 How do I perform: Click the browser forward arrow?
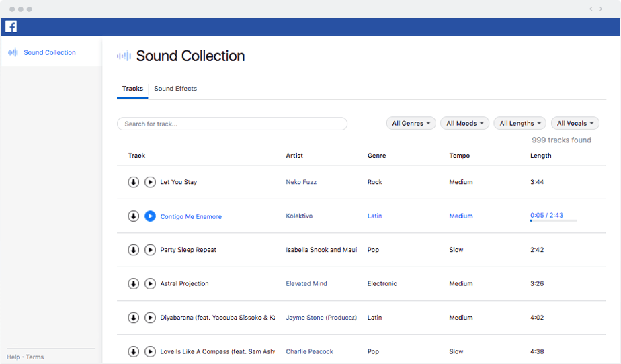pos(601,9)
